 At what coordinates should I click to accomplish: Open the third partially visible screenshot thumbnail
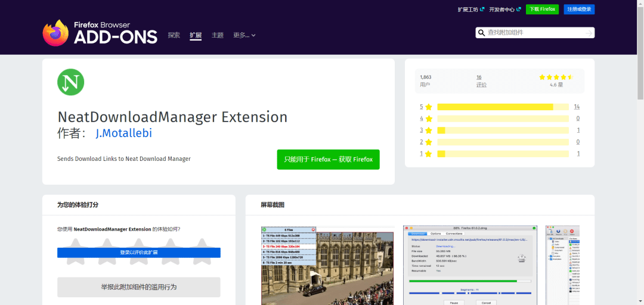pyautogui.click(x=562, y=265)
